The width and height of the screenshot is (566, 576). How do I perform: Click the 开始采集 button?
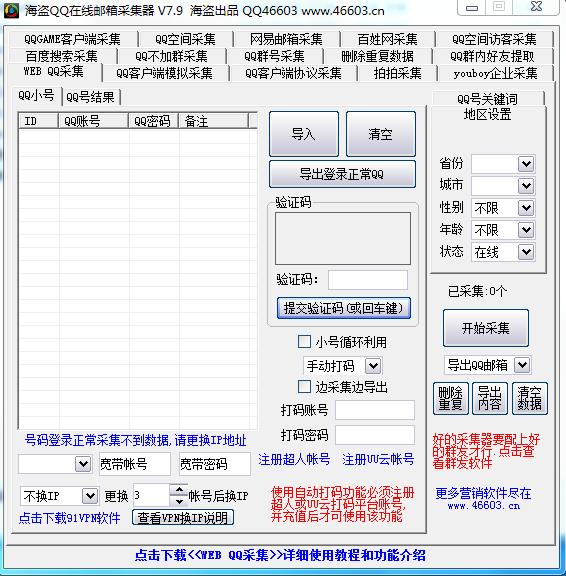[486, 328]
